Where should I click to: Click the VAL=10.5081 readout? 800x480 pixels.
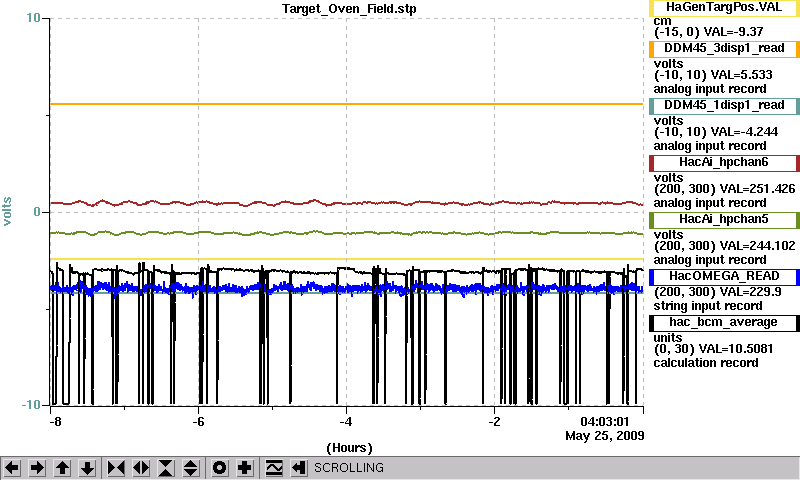click(736, 349)
